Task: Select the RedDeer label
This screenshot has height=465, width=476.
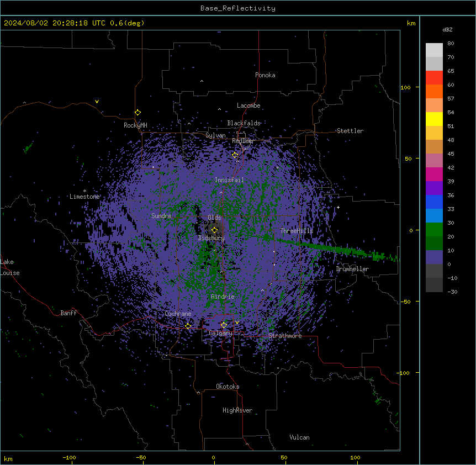Action: [243, 141]
